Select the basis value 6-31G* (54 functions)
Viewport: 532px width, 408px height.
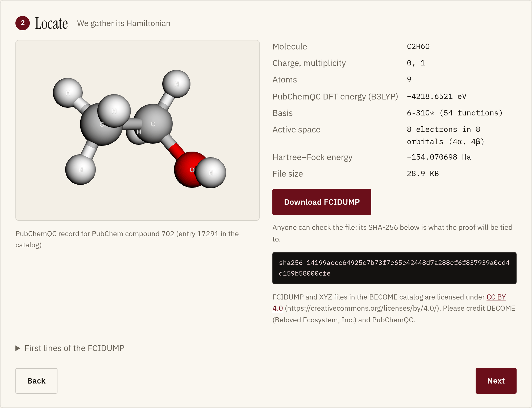[x=455, y=113]
